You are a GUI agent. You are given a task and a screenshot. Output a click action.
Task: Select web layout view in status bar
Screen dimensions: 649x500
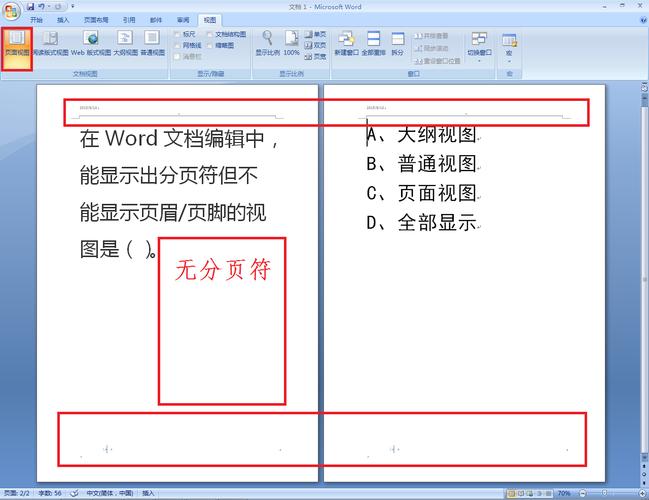(x=530, y=493)
